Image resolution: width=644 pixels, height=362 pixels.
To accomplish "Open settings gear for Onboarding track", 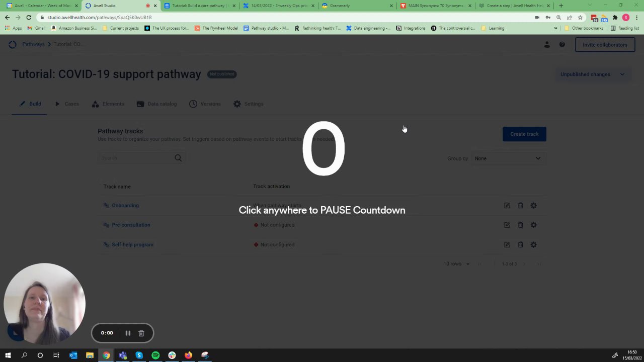I will click(533, 206).
